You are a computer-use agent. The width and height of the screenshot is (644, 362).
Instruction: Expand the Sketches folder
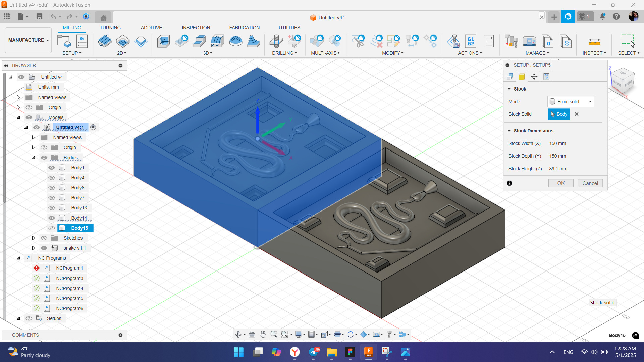click(33, 238)
